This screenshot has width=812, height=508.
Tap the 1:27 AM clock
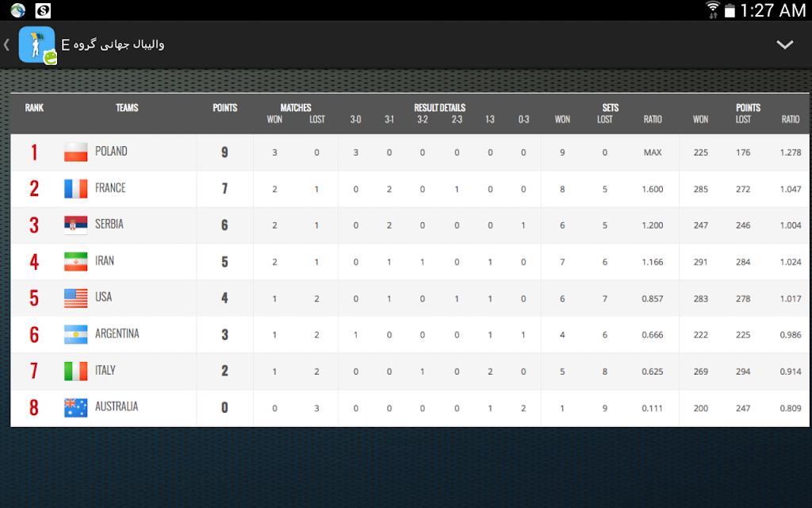[x=772, y=10]
